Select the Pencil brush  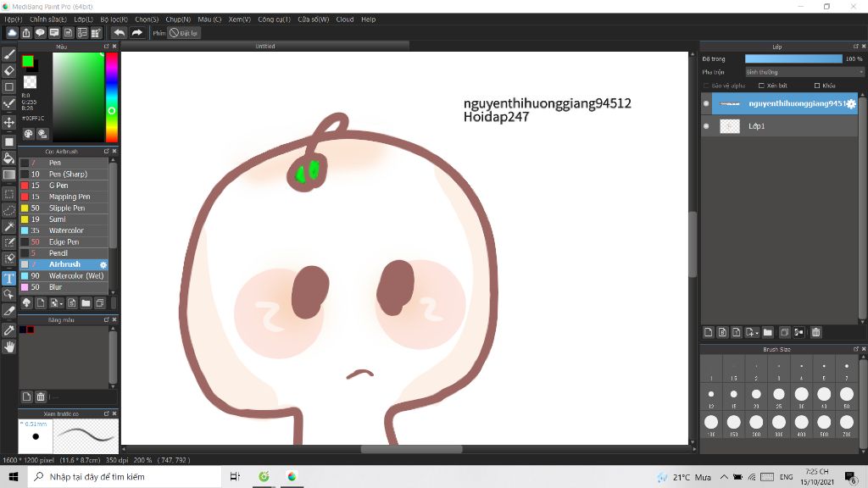click(64, 253)
